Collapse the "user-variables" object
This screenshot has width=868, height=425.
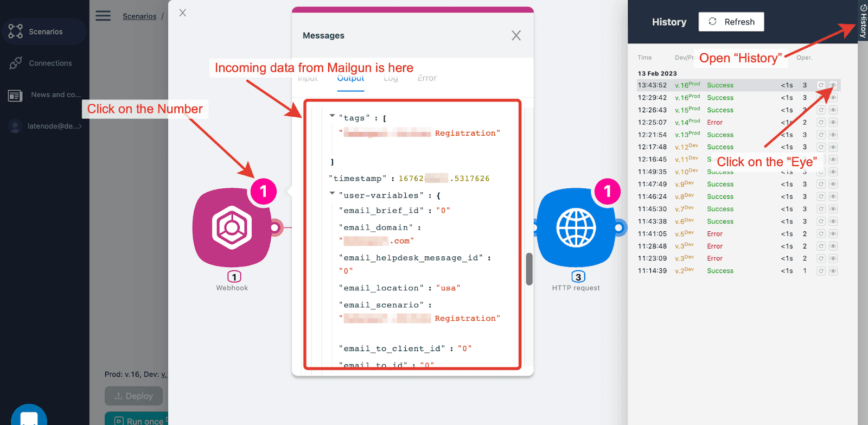coord(332,194)
